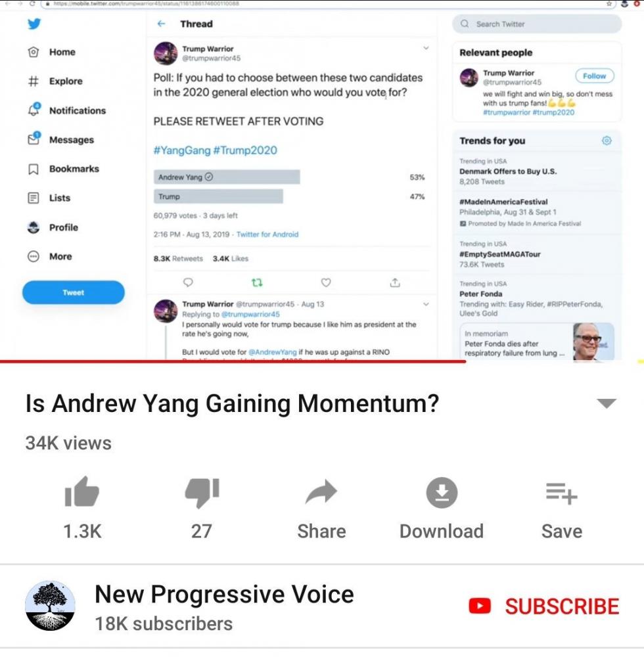Expand the video description arrow
The image size is (644, 657).
click(x=607, y=403)
